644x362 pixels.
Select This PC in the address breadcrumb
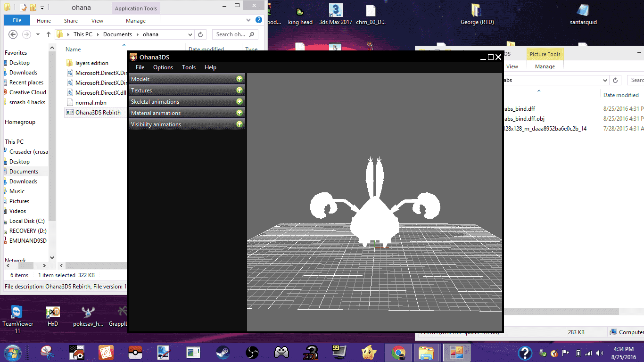pyautogui.click(x=83, y=34)
